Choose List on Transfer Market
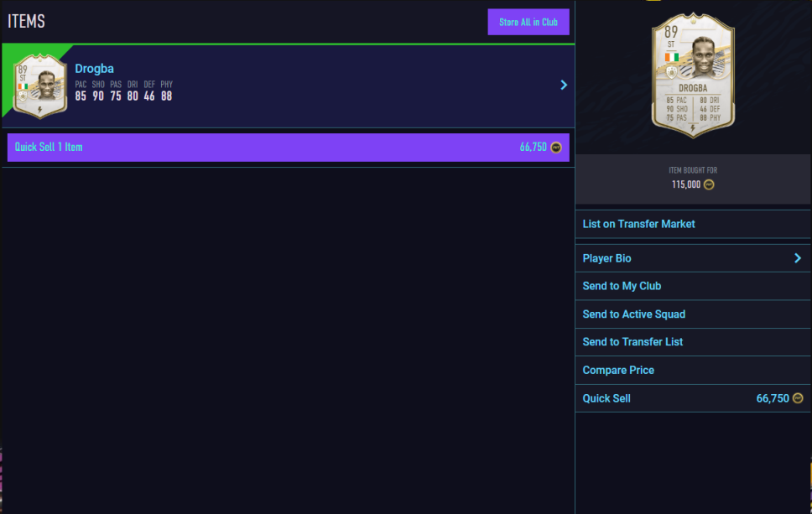Viewport: 812px width, 514px height. pyautogui.click(x=693, y=224)
